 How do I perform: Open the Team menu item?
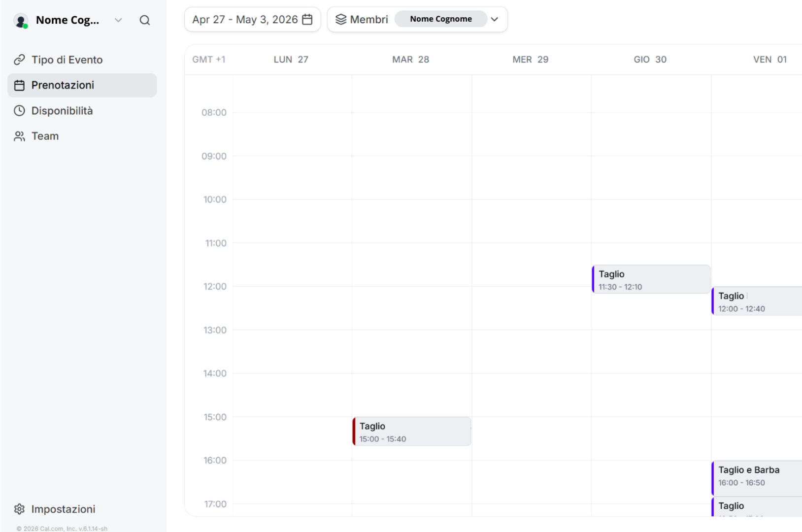click(x=45, y=136)
